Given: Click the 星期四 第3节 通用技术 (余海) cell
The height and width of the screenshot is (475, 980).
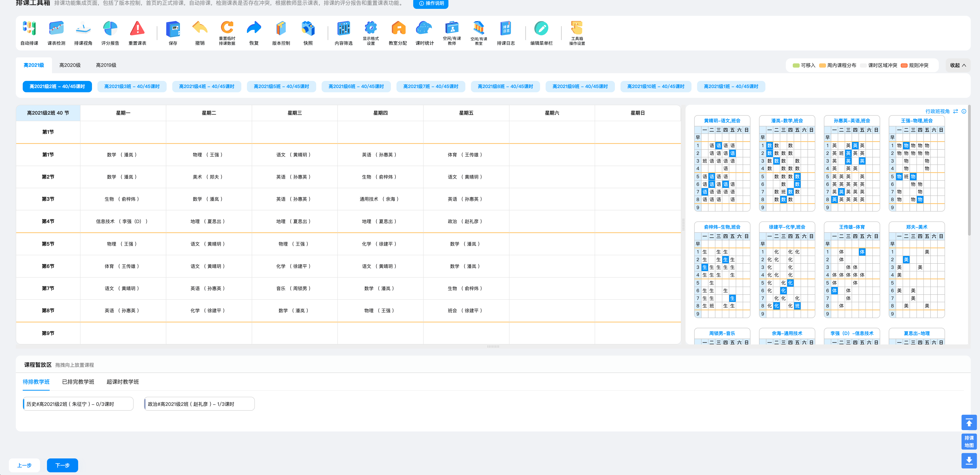Looking at the screenshot, I should point(380,199).
